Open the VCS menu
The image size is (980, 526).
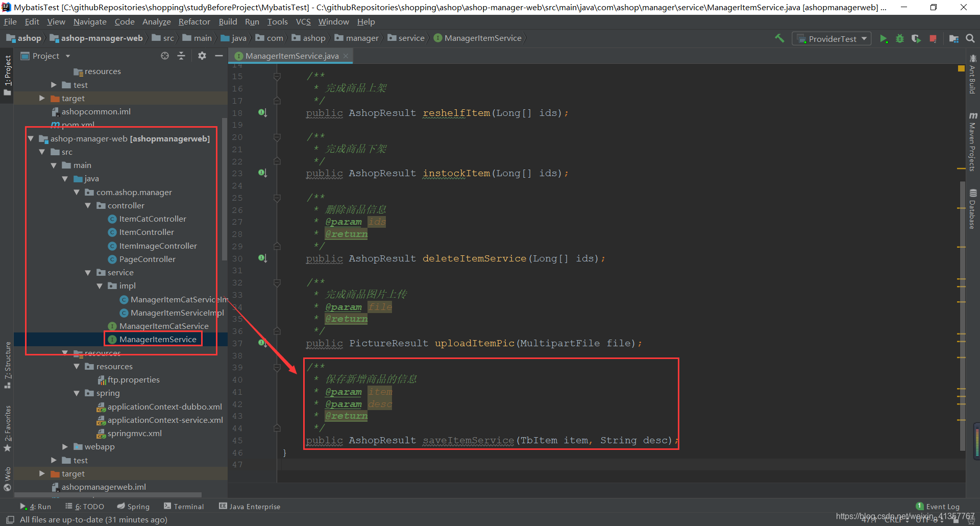coord(303,22)
